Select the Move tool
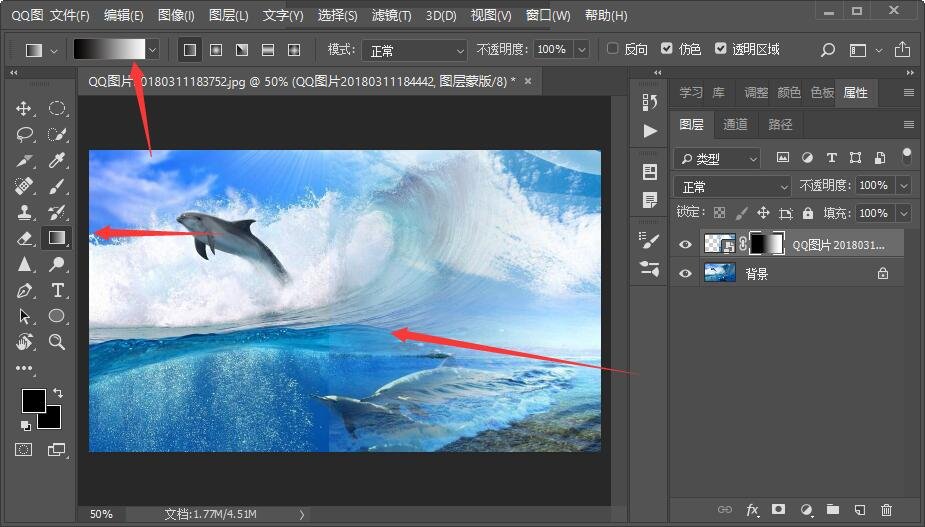The width and height of the screenshot is (925, 527). pyautogui.click(x=24, y=109)
